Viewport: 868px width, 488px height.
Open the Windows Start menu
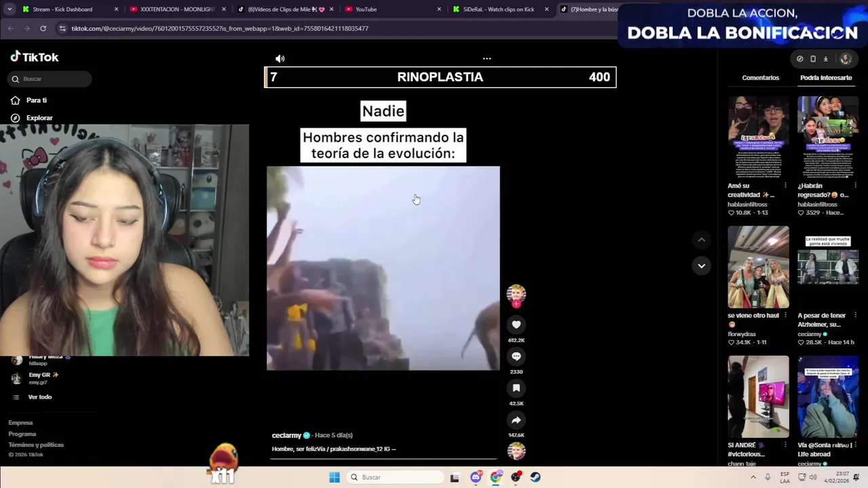(x=334, y=477)
